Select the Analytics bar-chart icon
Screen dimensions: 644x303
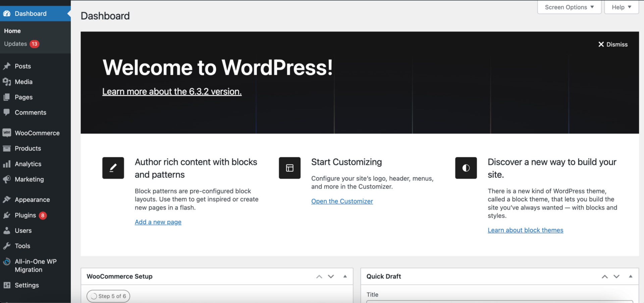tap(7, 164)
